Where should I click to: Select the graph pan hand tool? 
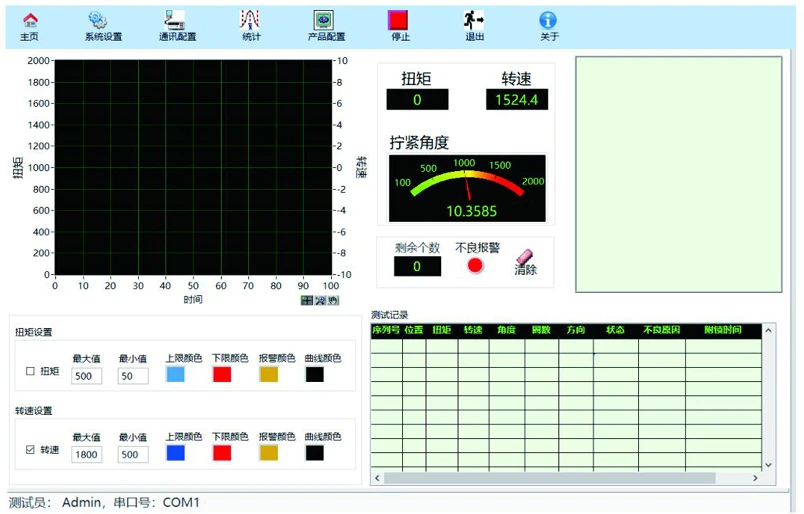pos(333,300)
